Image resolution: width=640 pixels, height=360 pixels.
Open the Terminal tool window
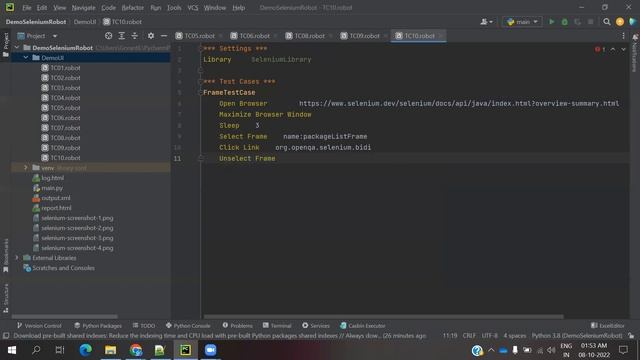tap(277, 325)
